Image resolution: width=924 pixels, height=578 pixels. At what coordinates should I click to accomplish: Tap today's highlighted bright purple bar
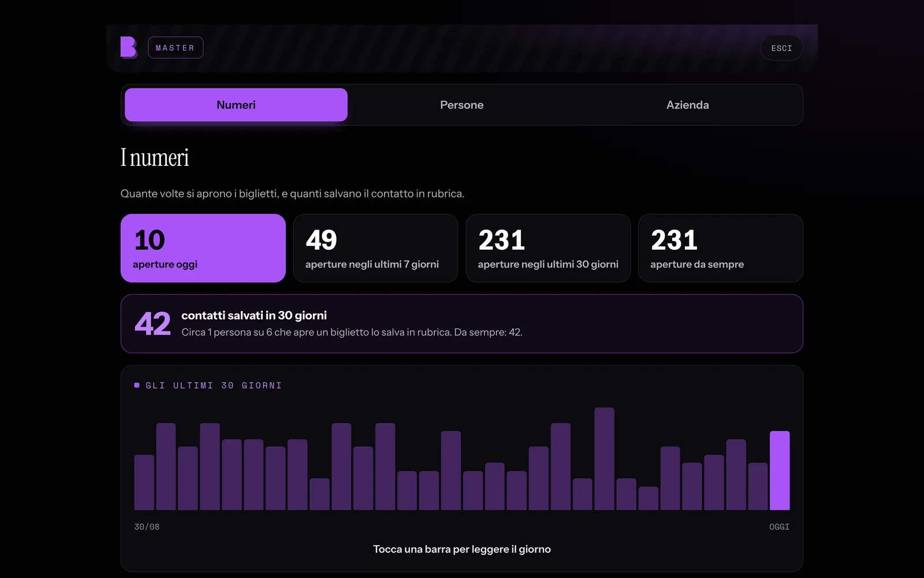click(x=780, y=470)
